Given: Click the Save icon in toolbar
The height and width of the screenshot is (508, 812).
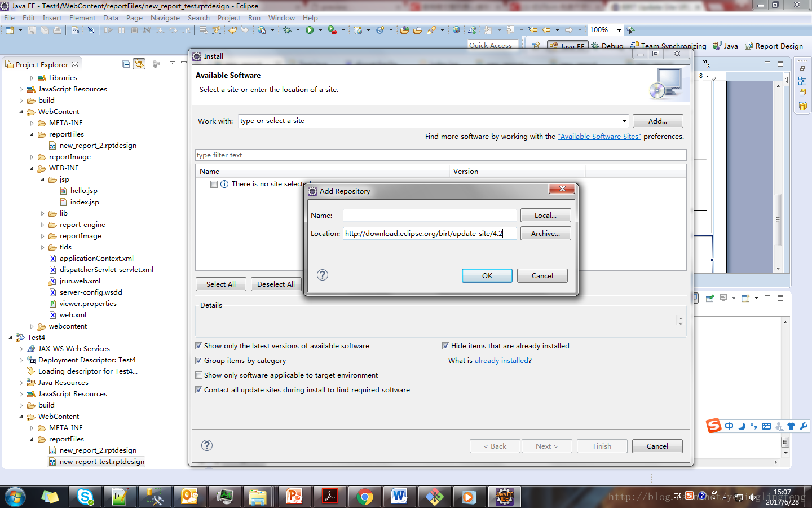Looking at the screenshot, I should coord(32,30).
